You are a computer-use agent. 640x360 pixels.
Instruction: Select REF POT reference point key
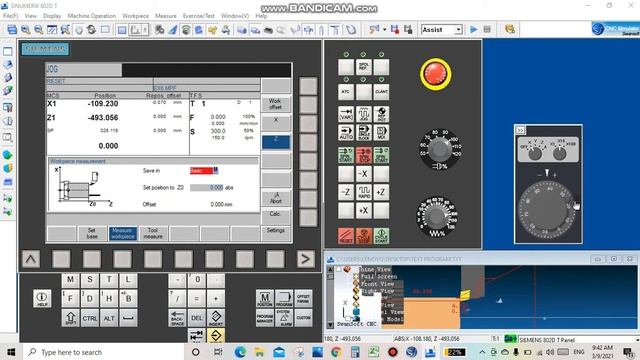pos(381,114)
